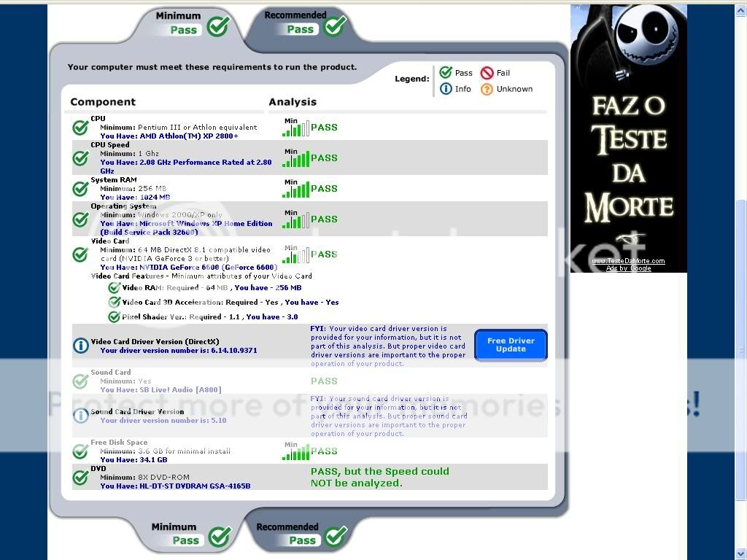
Task: Select 'Minimum: Windows 2000/XP only' text
Action: (x=161, y=215)
